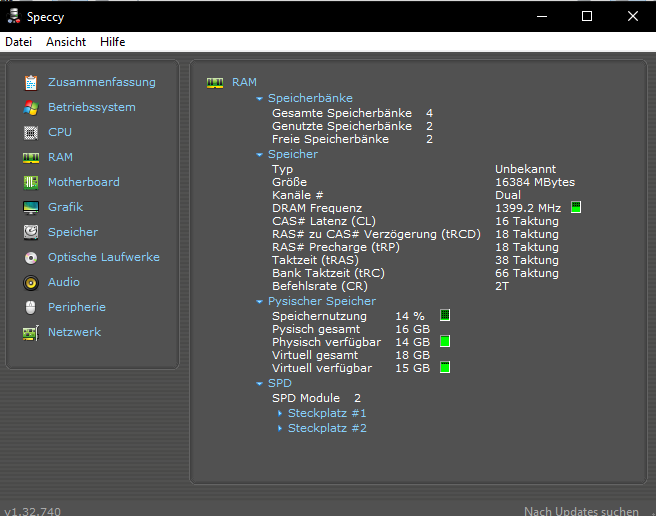Open the Audio section
The image size is (656, 516).
[x=64, y=282]
